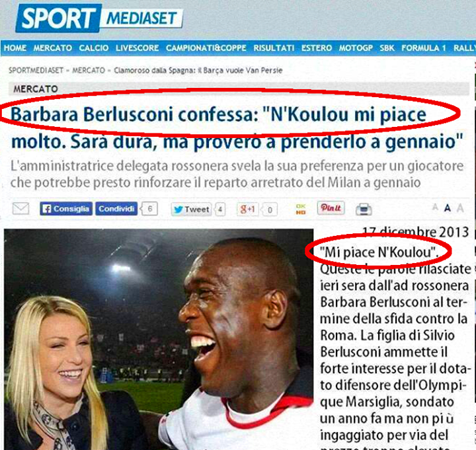Viewport: 476px width, 450px height.
Task: Share article with Condividi button
Action: (x=116, y=209)
